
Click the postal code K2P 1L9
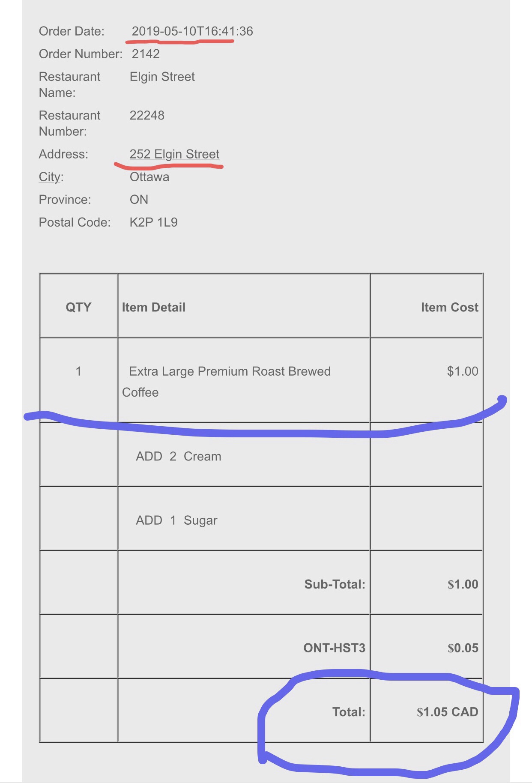tap(153, 222)
